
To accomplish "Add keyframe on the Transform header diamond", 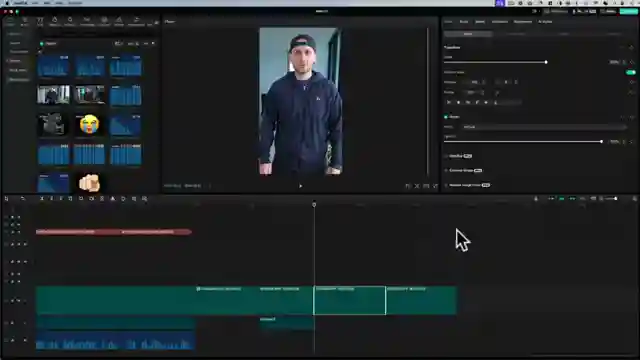I will (631, 47).
